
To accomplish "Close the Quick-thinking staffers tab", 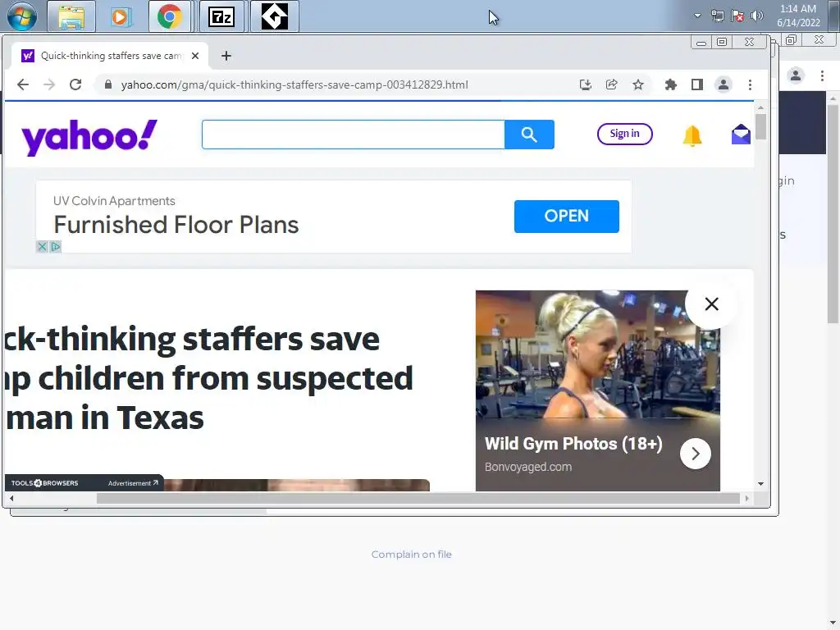I will [x=195, y=56].
